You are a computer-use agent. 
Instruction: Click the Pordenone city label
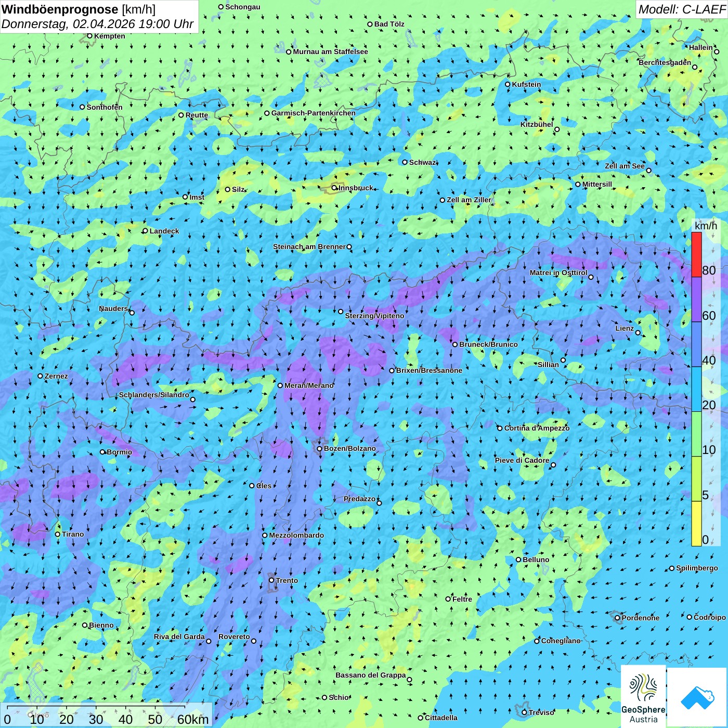(x=641, y=618)
